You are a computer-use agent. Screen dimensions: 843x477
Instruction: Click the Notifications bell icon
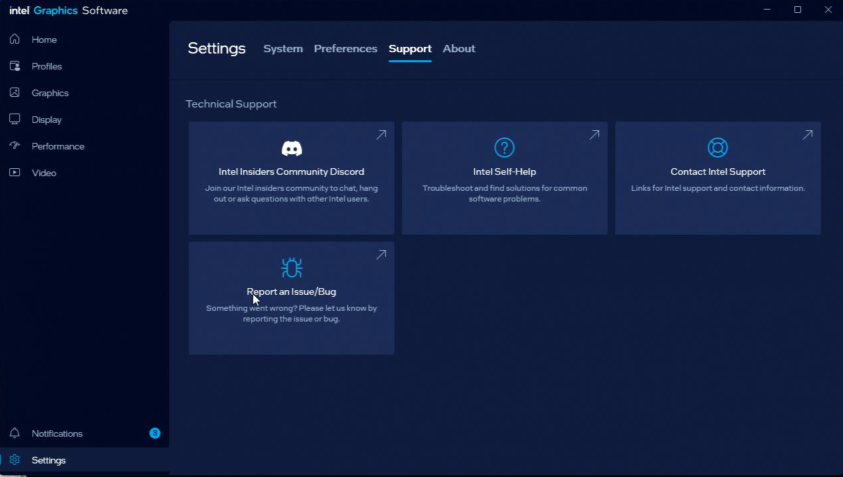(x=15, y=433)
